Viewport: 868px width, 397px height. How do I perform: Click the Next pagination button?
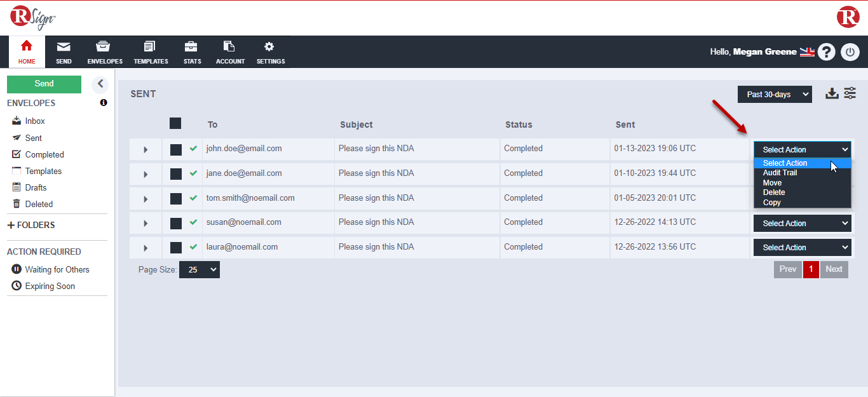(x=834, y=269)
